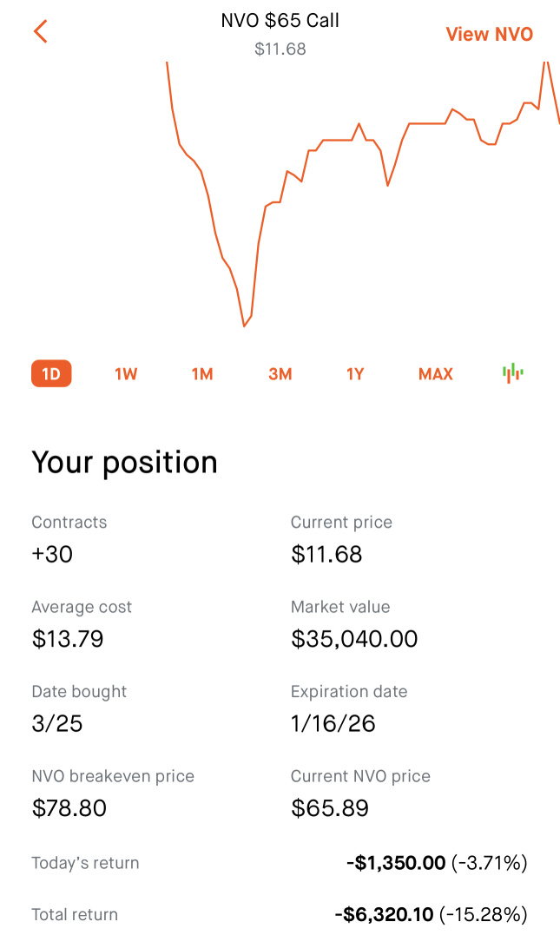The width and height of the screenshot is (560, 935).
Task: Open the candlestick chart view icon
Action: (x=513, y=373)
